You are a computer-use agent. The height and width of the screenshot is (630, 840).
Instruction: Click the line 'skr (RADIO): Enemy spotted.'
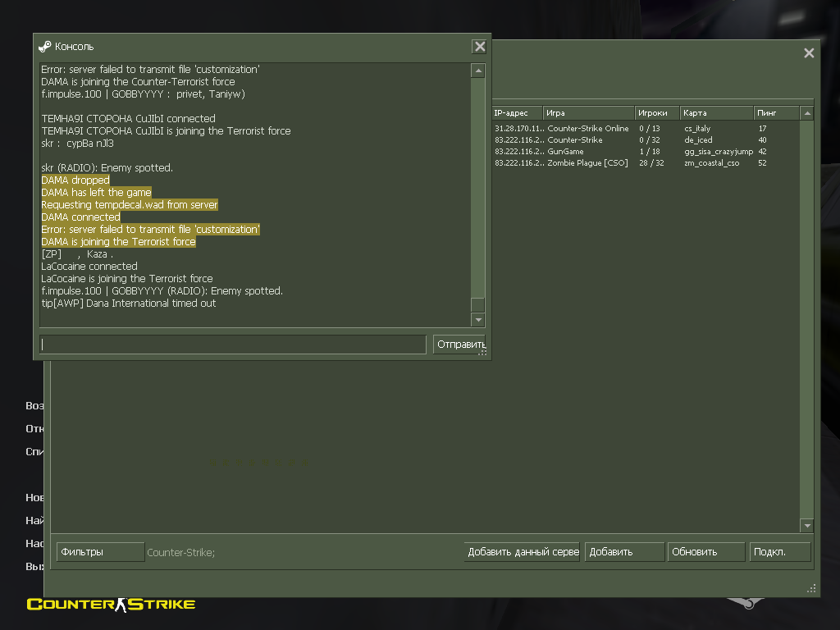point(107,168)
